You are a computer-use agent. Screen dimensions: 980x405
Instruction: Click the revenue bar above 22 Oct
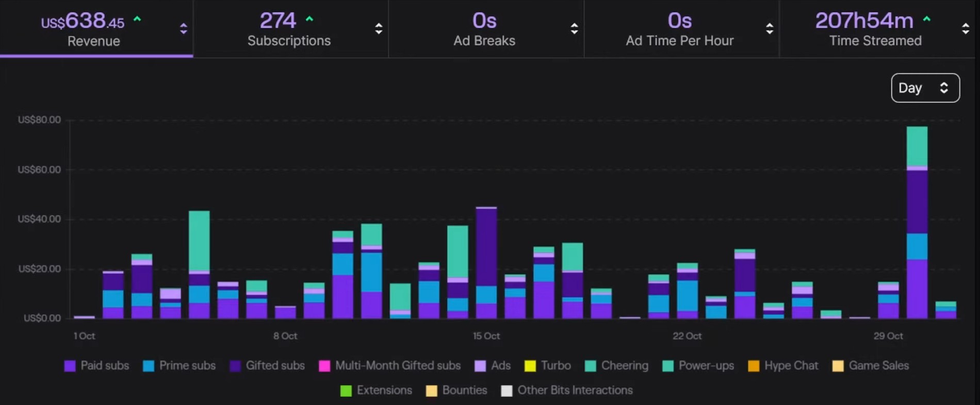[687, 291]
